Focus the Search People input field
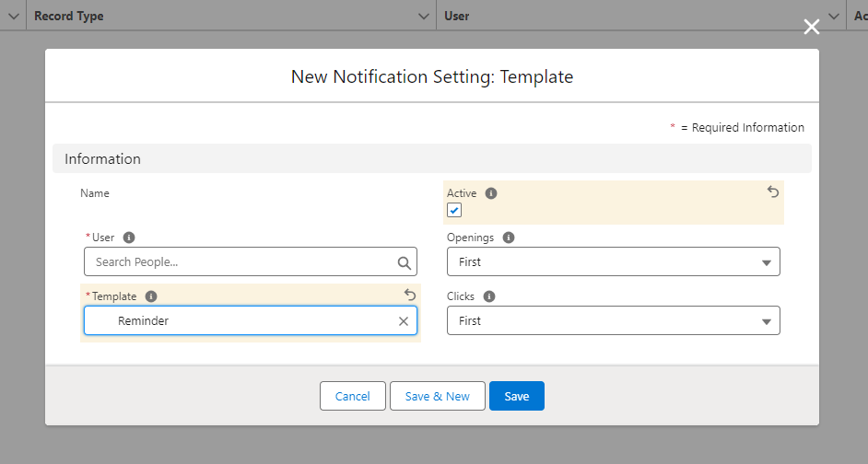 click(240, 262)
